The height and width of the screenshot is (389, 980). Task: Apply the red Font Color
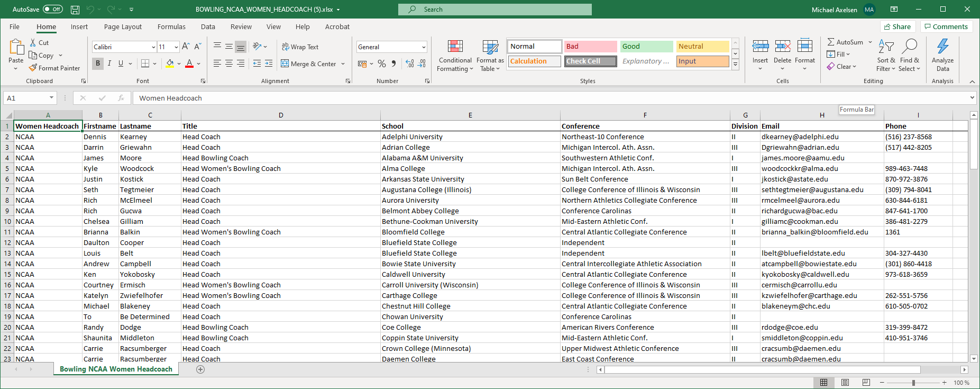click(x=189, y=64)
